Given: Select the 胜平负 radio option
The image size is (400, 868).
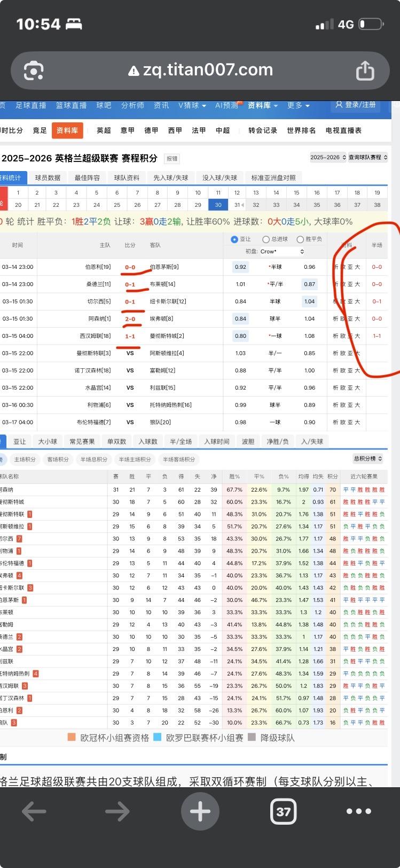Looking at the screenshot, I should pos(300,239).
